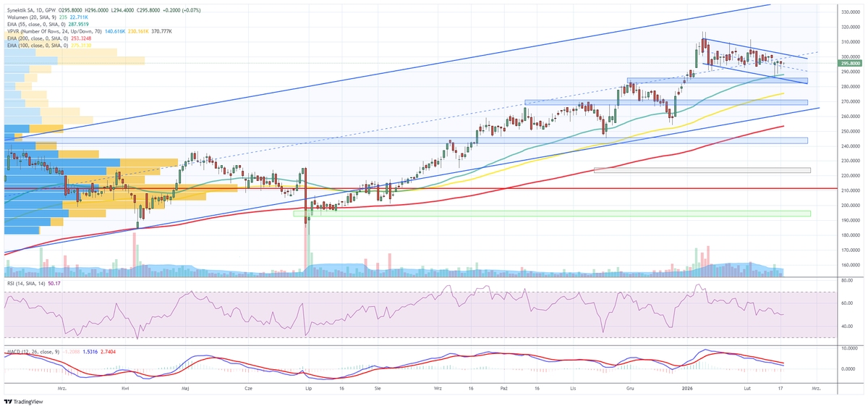Click the RSI value 50.17
Viewport: 868px width, 409px height.
point(56,284)
